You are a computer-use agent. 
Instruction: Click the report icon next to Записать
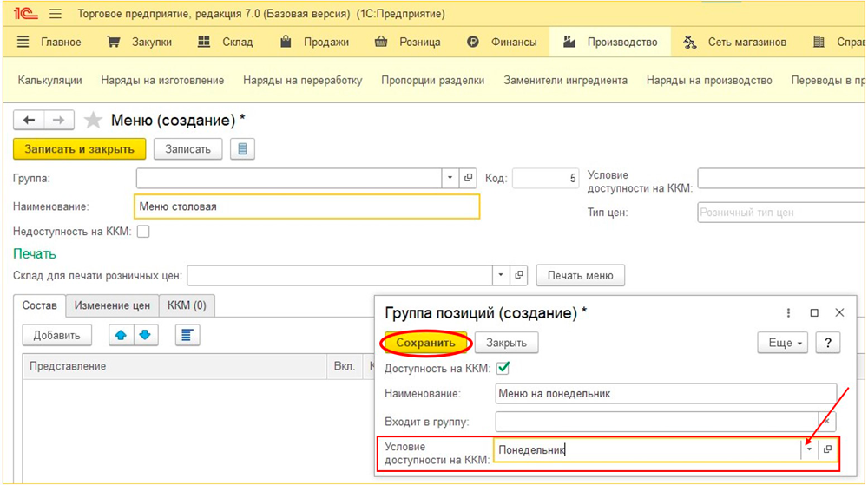tap(241, 148)
